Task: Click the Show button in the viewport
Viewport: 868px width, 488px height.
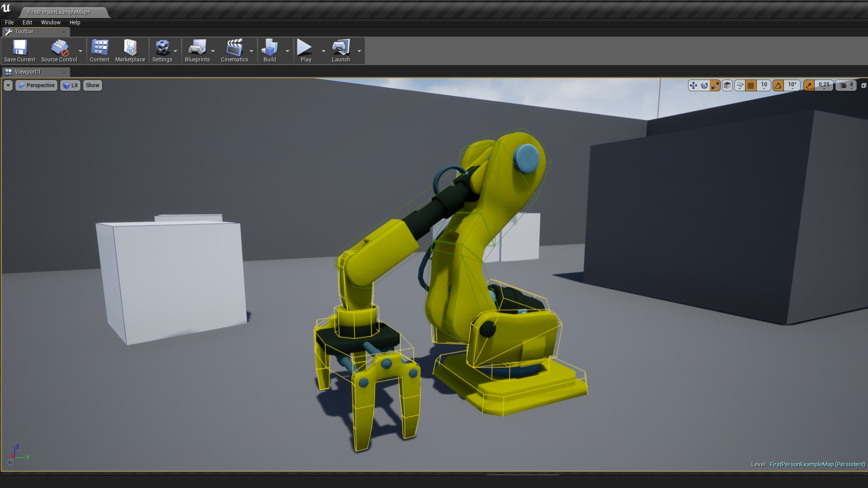Action: 92,85
